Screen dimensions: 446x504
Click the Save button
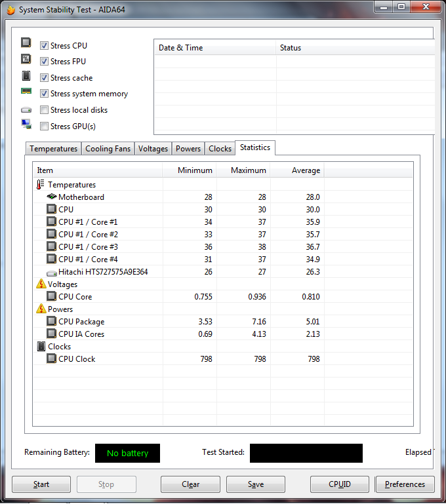tap(256, 484)
